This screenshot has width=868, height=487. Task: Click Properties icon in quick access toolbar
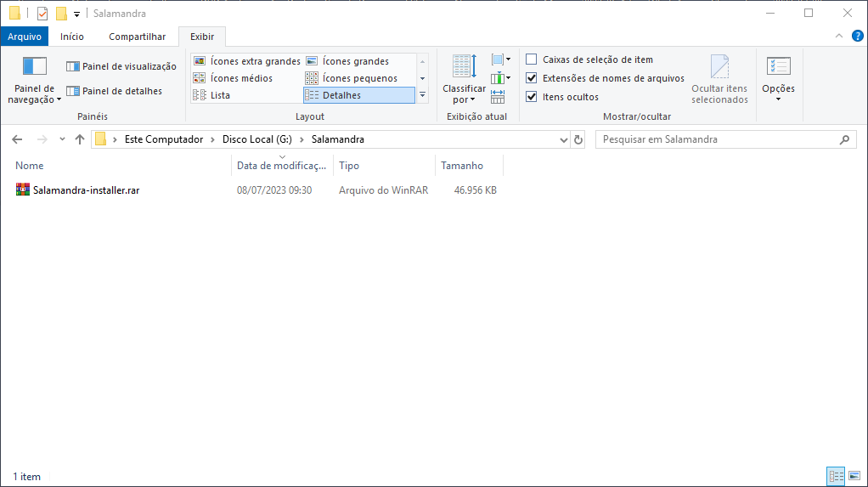click(x=42, y=14)
